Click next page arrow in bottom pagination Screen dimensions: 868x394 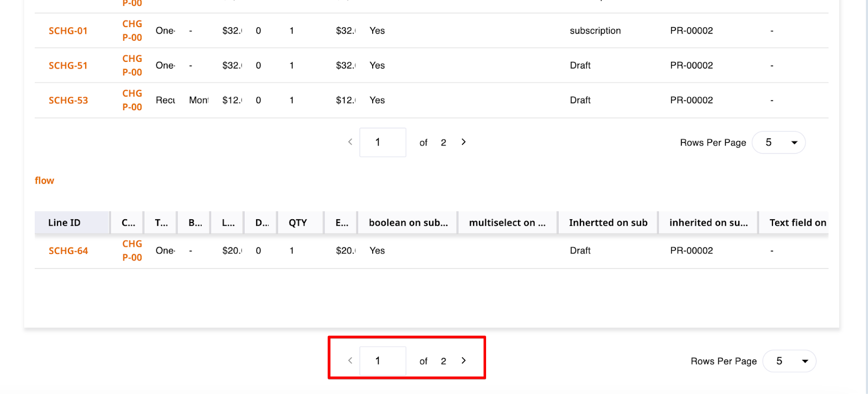pyautogui.click(x=463, y=360)
